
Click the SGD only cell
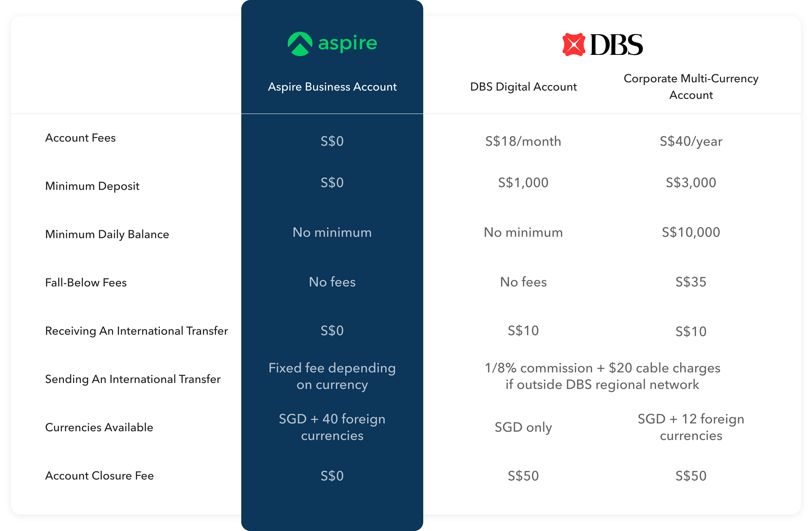tap(523, 428)
